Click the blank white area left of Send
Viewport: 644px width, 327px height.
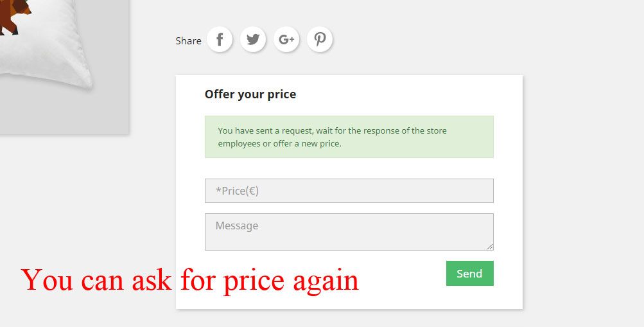pos(403,273)
